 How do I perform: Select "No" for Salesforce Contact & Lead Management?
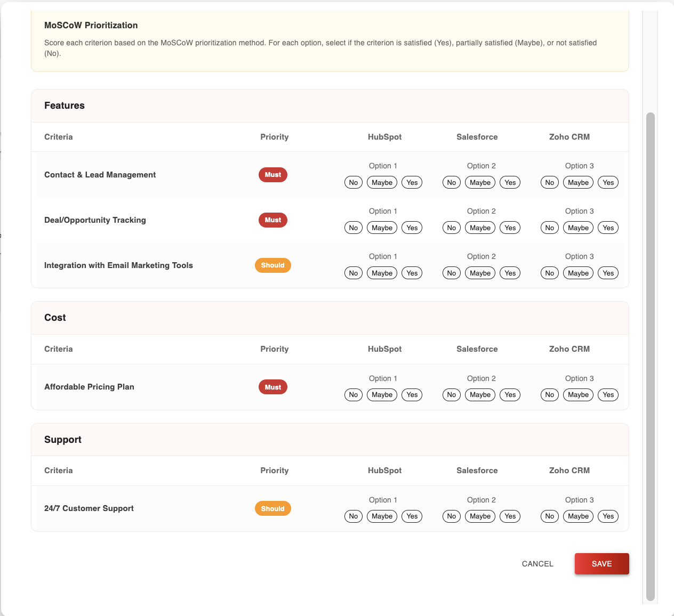click(x=451, y=182)
